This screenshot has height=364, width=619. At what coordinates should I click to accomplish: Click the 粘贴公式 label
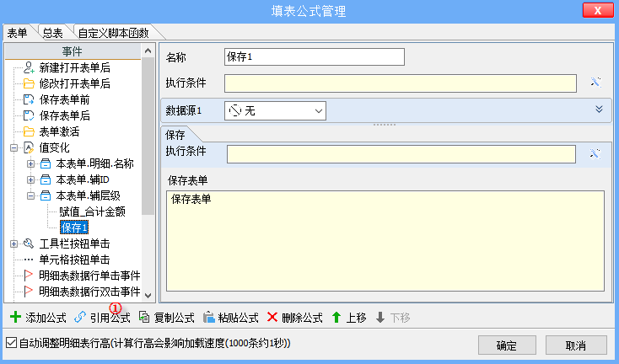click(x=239, y=318)
